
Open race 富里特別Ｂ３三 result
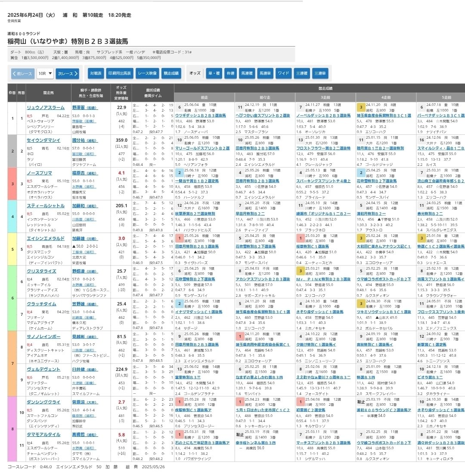tap(188, 377)
